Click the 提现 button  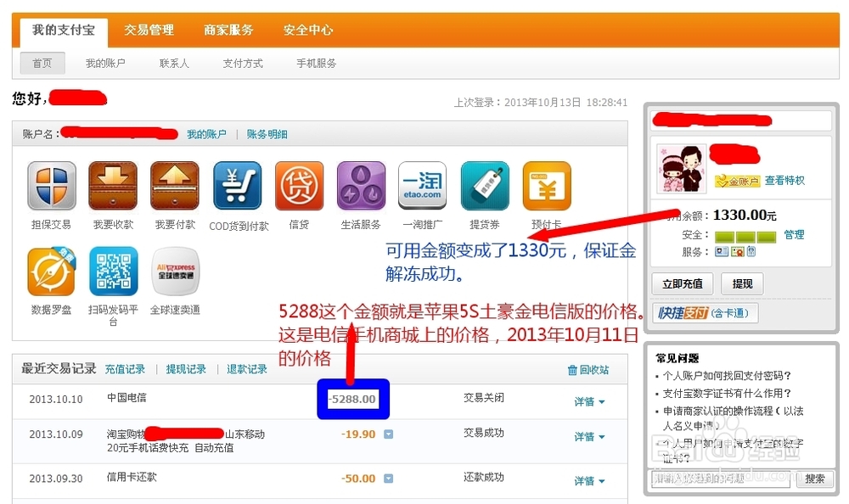(742, 283)
